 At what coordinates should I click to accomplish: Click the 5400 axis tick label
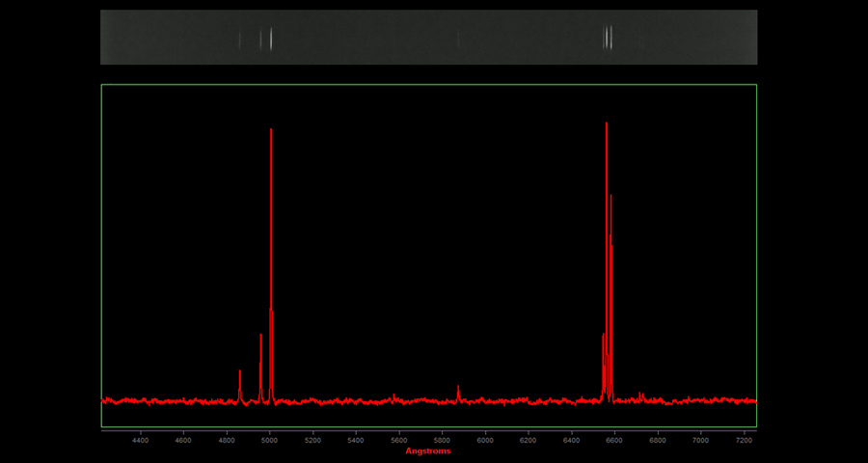356,440
